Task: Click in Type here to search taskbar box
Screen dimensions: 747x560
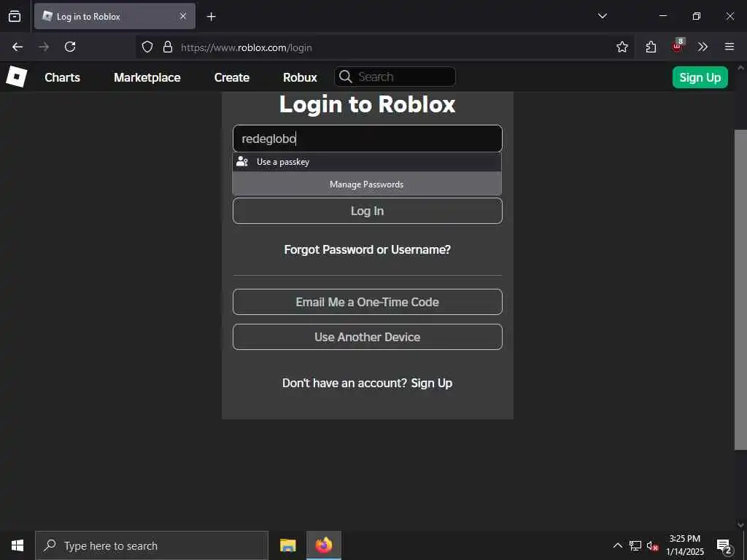Action: click(152, 545)
